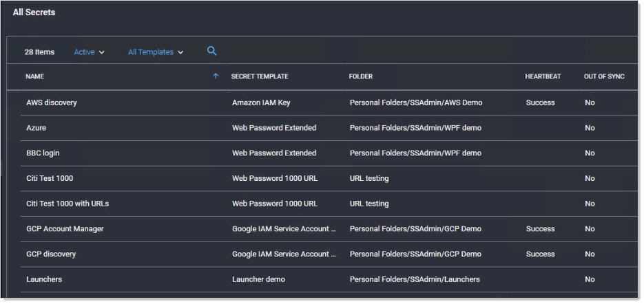Screen dimensions: 644x304
Task: Open the GCP discovery secret
Action: pos(51,254)
